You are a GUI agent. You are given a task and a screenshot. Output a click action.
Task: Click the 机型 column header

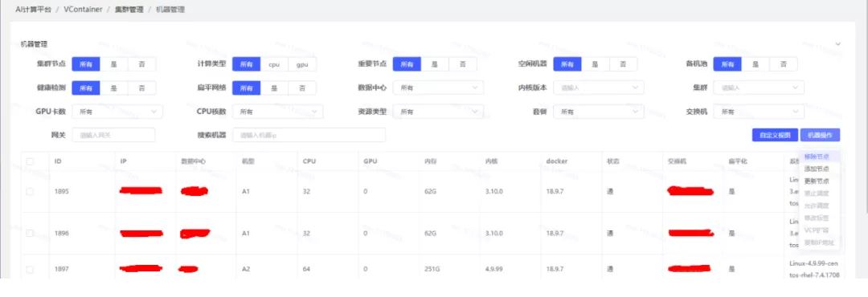pyautogui.click(x=248, y=161)
